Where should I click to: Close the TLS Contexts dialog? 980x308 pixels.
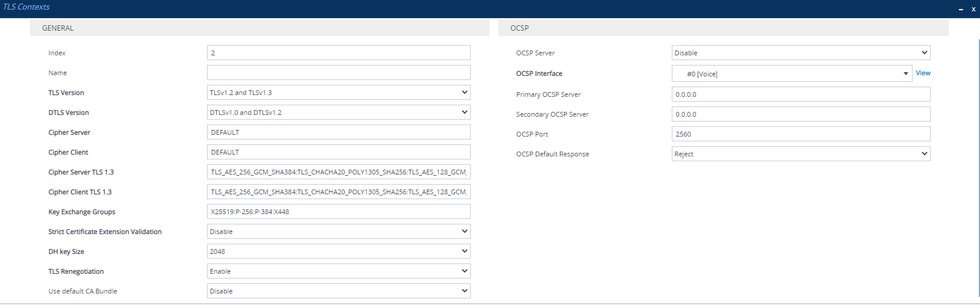click(973, 9)
